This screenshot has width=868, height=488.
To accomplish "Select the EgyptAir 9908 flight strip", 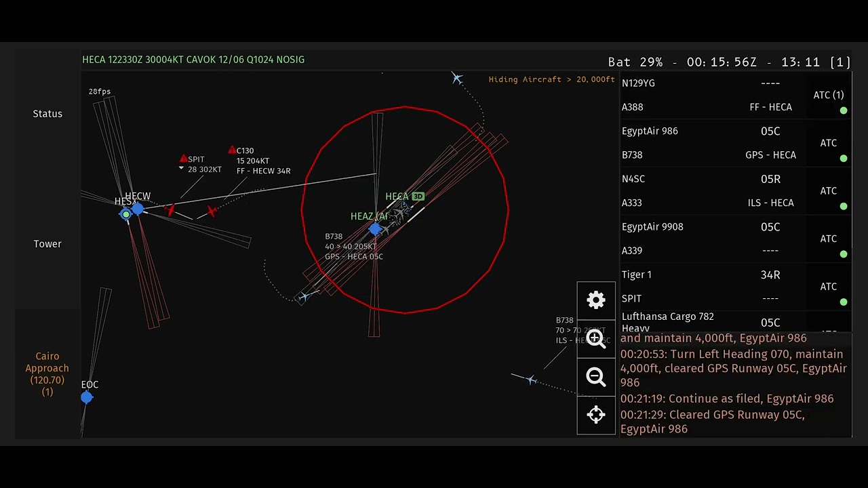I will coord(736,239).
